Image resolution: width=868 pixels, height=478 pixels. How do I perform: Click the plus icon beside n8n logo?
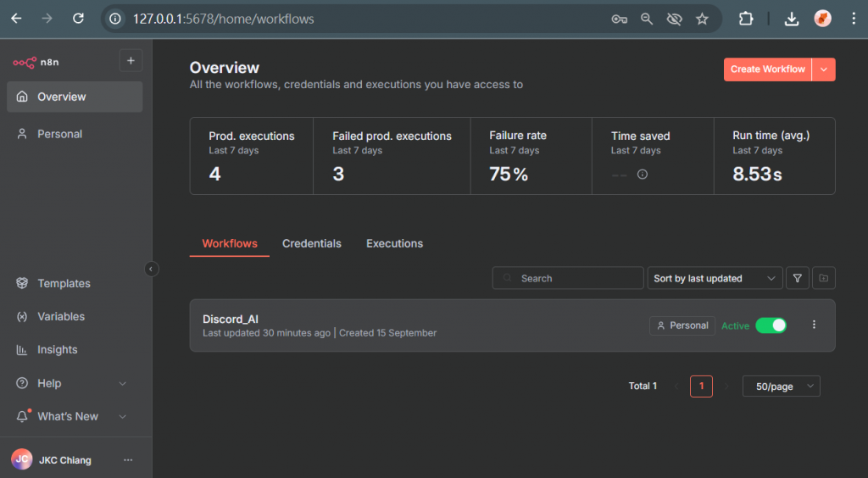131,61
